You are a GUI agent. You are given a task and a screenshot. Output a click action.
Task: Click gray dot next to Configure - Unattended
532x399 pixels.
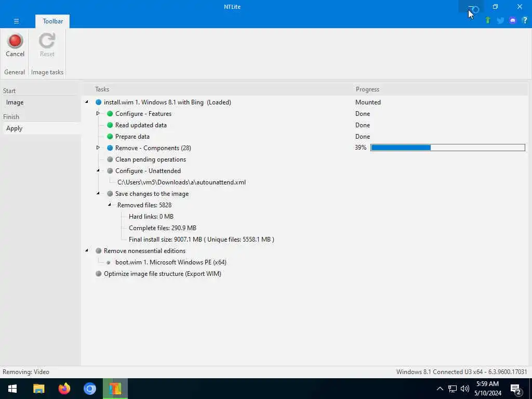110,170
